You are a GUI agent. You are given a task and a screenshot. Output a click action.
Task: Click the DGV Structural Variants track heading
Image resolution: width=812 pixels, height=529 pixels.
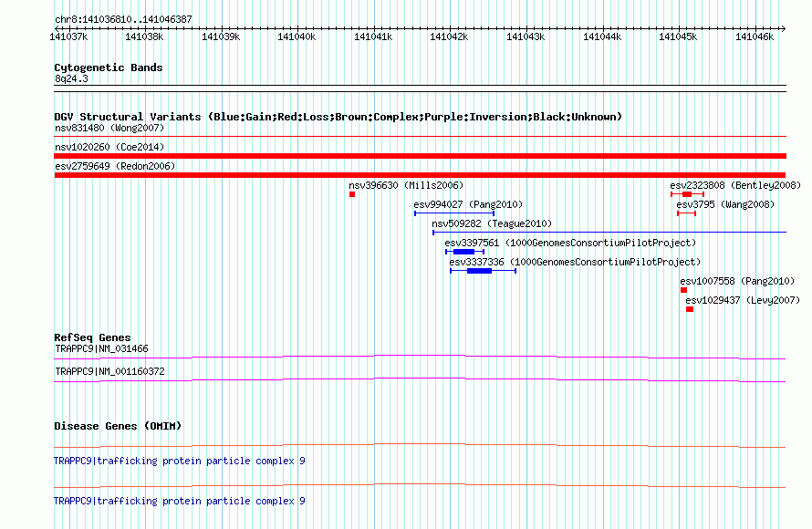(x=338, y=117)
